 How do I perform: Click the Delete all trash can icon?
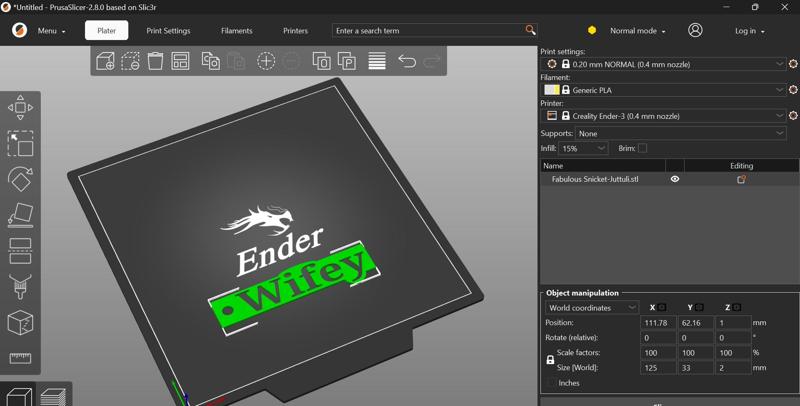point(156,61)
